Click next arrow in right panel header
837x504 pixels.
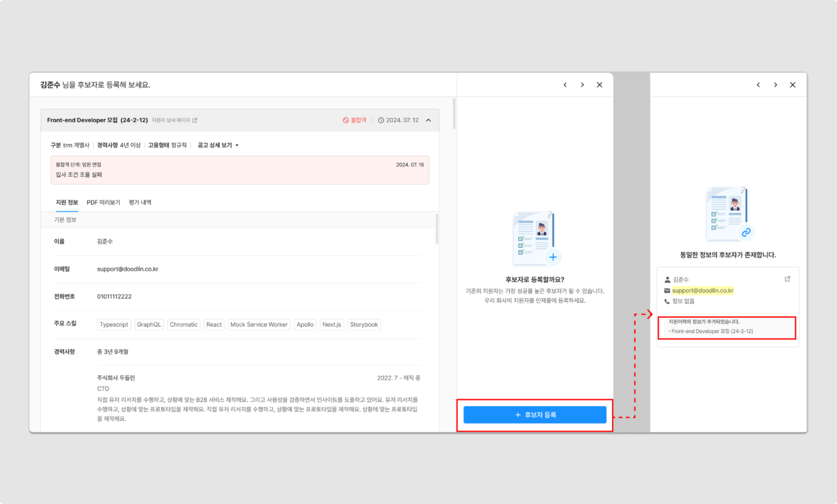775,85
